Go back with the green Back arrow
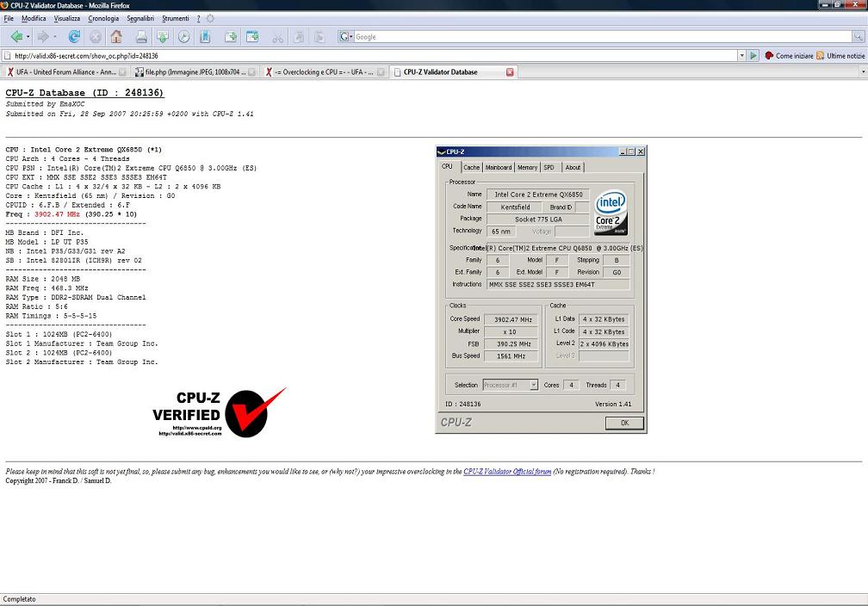 (x=16, y=36)
